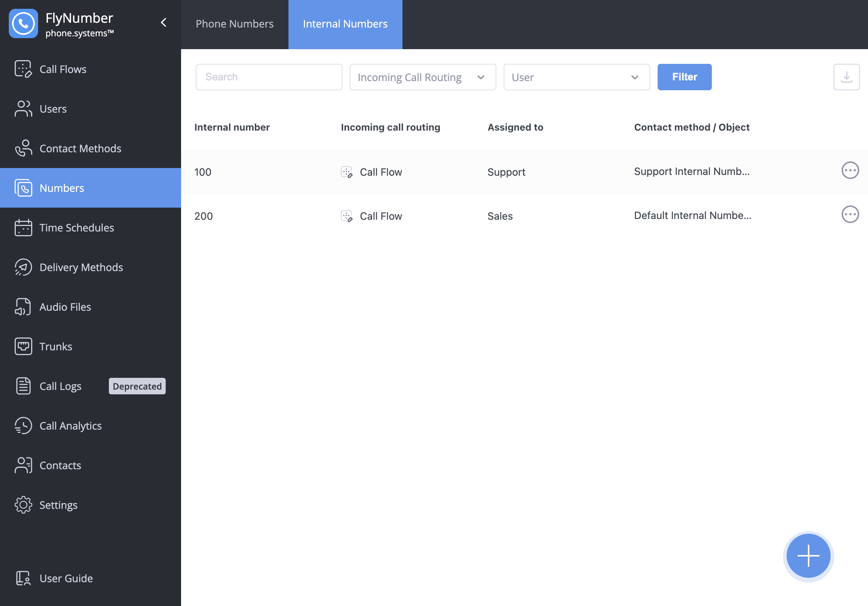Click the Contact method / Object column header

[691, 127]
